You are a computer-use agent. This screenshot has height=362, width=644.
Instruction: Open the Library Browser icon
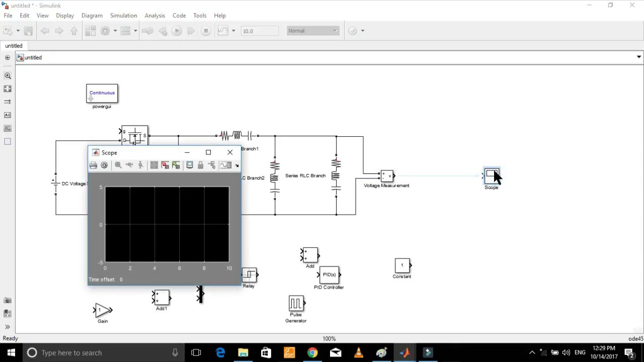(90, 31)
